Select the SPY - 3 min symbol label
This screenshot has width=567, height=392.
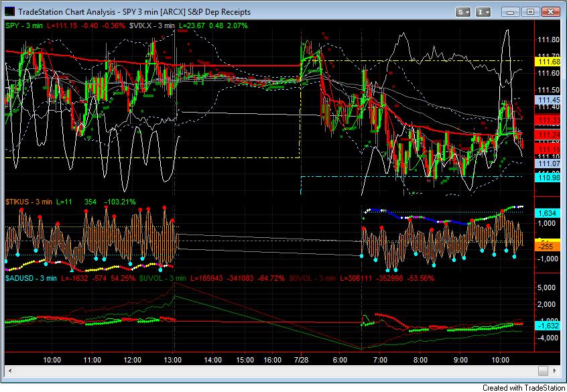coord(24,25)
